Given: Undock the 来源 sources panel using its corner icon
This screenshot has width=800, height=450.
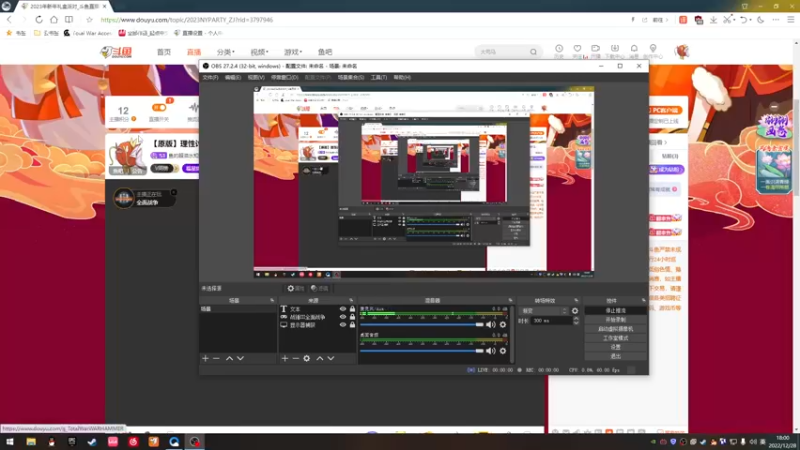Looking at the screenshot, I should (x=351, y=301).
